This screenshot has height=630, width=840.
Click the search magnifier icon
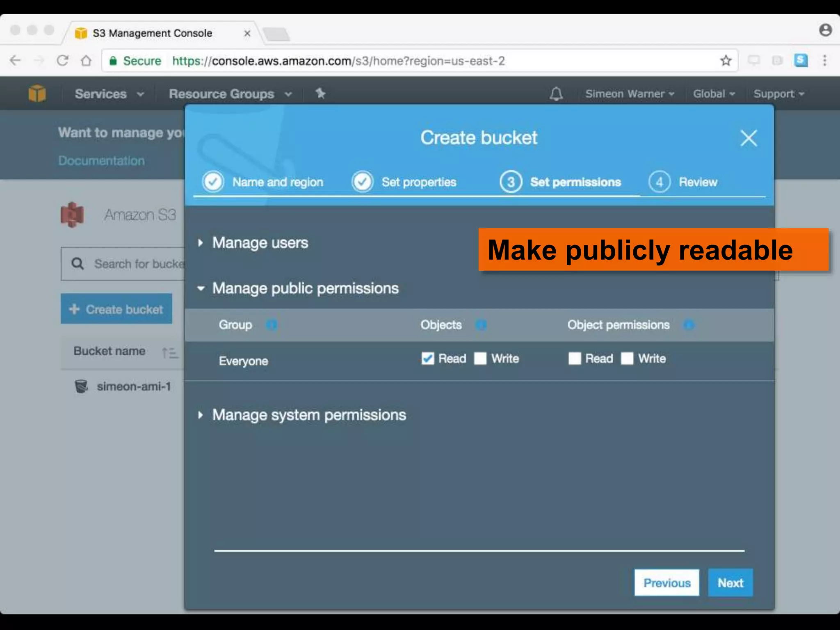78,264
